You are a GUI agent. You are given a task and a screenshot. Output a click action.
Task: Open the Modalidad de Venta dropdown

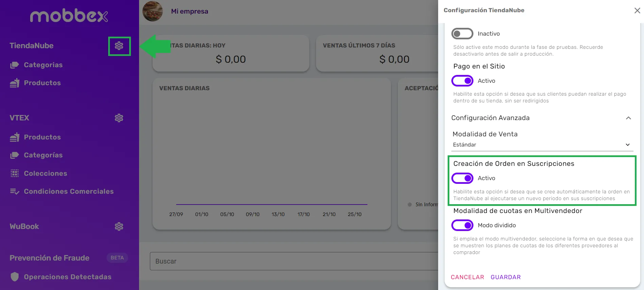543,145
